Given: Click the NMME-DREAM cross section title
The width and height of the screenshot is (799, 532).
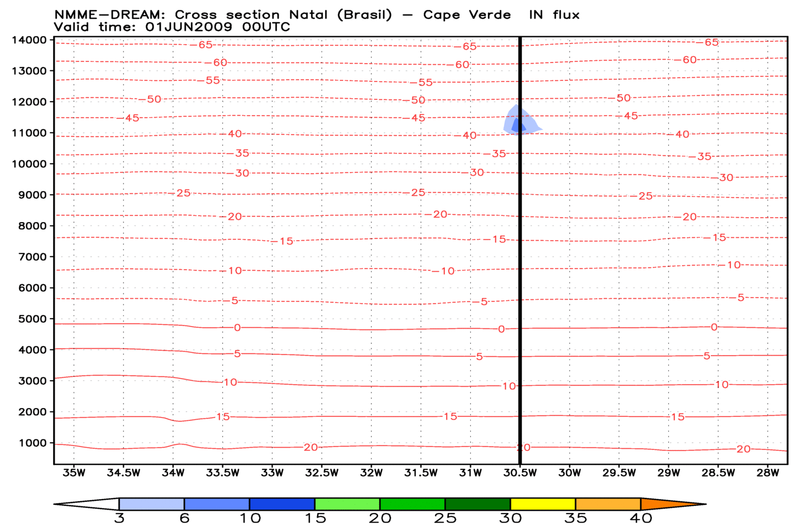Looking at the screenshot, I should (x=317, y=15).
